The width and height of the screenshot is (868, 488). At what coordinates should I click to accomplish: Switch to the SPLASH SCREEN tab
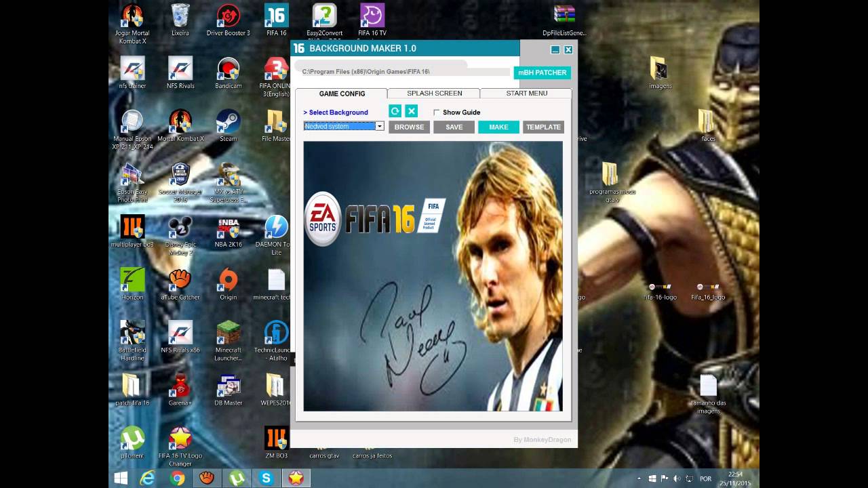[x=434, y=94]
